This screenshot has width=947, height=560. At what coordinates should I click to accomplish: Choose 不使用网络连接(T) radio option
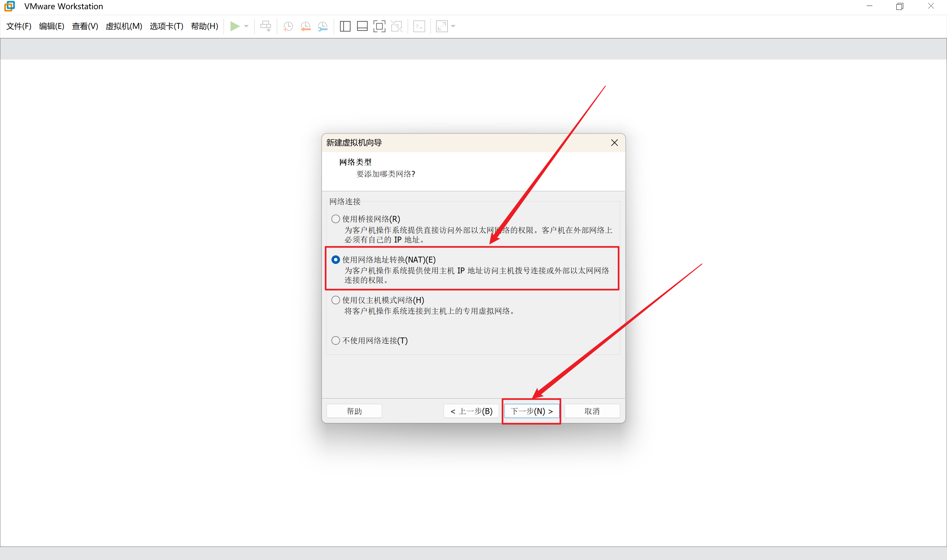[x=335, y=340]
